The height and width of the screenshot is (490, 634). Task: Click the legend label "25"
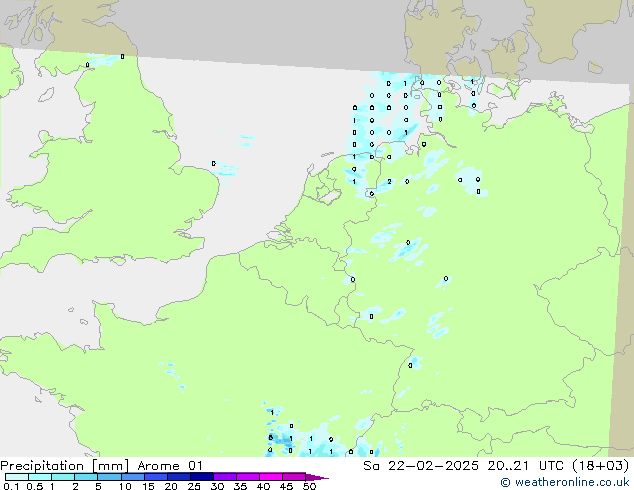pos(194,486)
